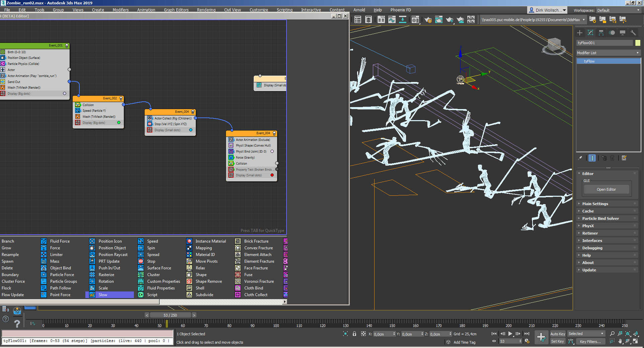
Task: Click the Pan View hand icon
Action: (x=620, y=341)
